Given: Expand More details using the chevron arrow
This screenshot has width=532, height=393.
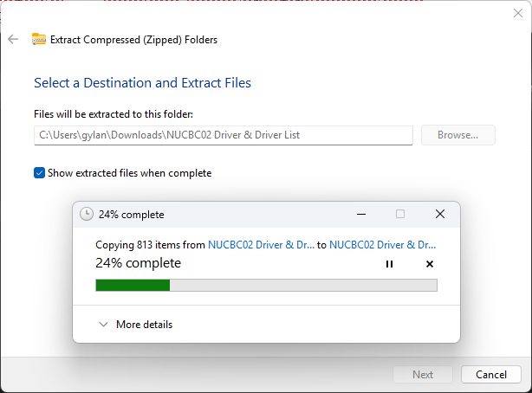Looking at the screenshot, I should (x=103, y=325).
